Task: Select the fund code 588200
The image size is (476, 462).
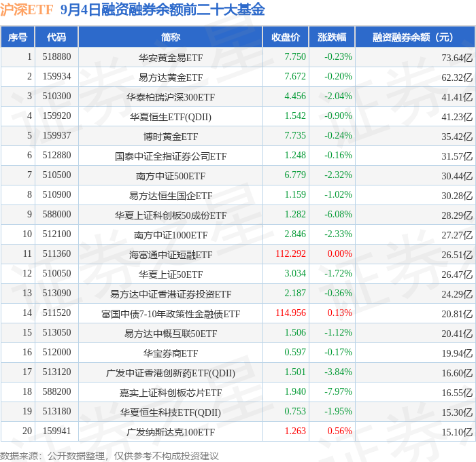Action: 56,392
